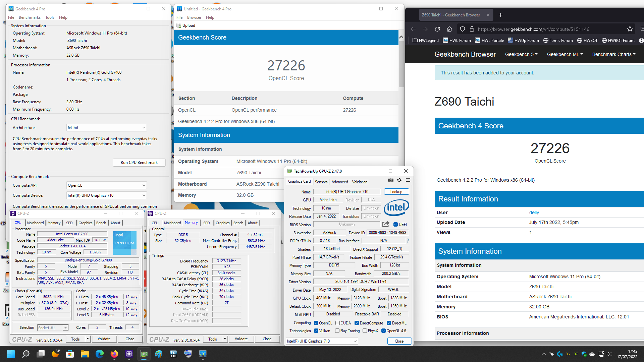The height and width of the screenshot is (362, 644).
Task: Toggle OpenCL checkbox in GPU-Z
Action: pyautogui.click(x=316, y=323)
